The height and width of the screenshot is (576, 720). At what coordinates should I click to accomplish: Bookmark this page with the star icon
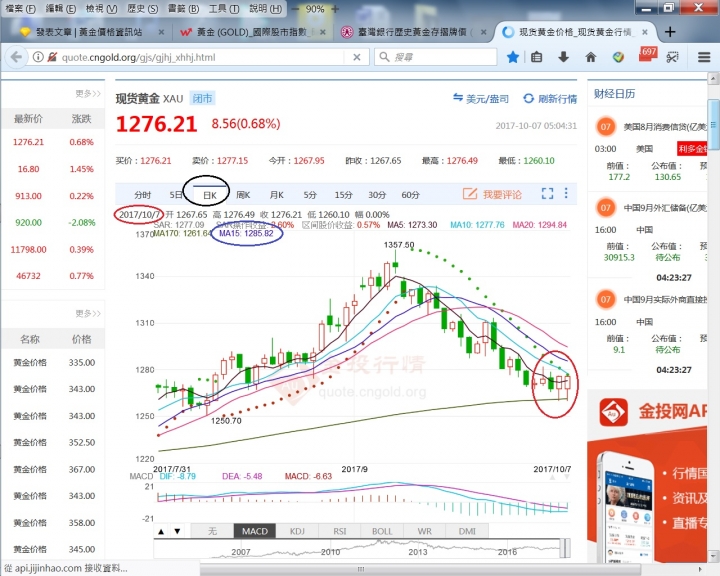(x=513, y=57)
